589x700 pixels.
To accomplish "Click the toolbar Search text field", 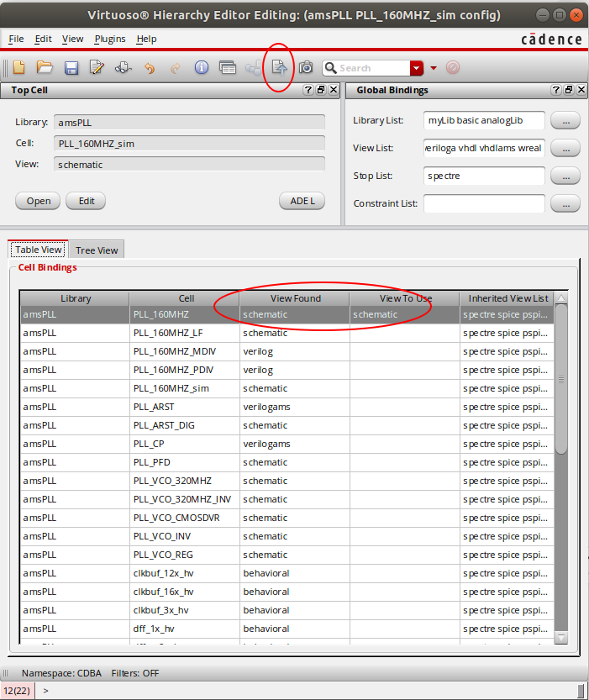I will [374, 68].
